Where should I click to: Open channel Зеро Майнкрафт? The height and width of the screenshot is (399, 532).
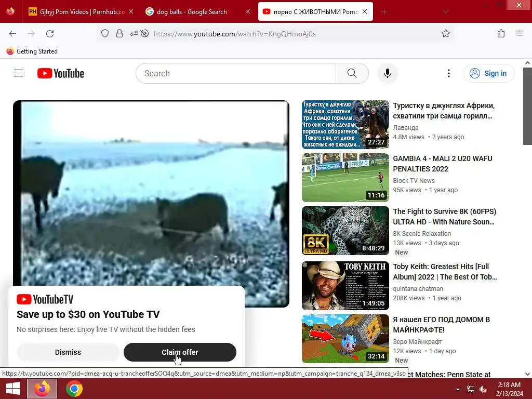click(417, 341)
